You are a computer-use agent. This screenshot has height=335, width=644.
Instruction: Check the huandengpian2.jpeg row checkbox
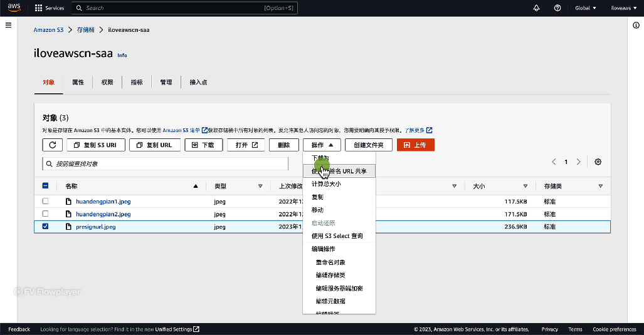46,214
